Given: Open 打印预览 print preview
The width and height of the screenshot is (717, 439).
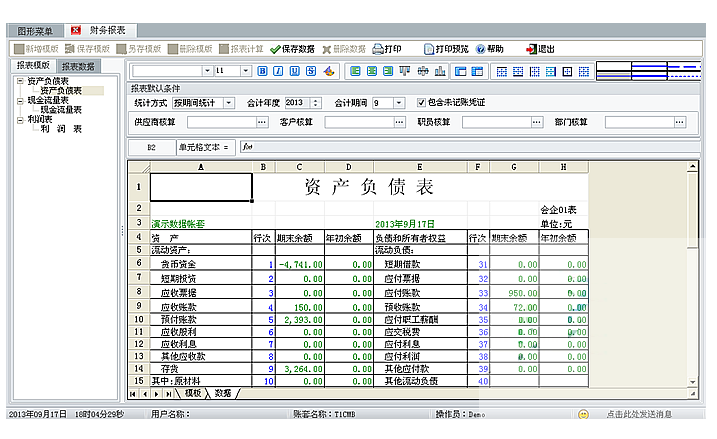Looking at the screenshot, I should 446,49.
